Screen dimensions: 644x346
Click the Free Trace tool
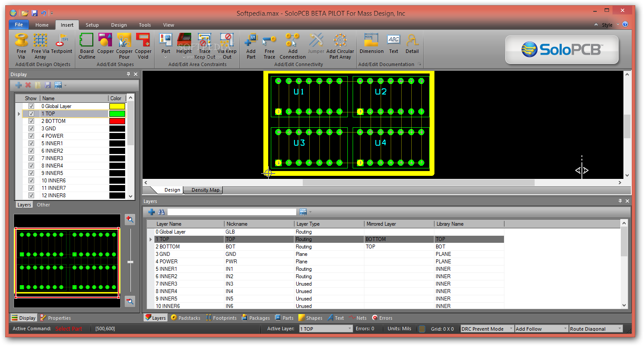click(x=269, y=46)
